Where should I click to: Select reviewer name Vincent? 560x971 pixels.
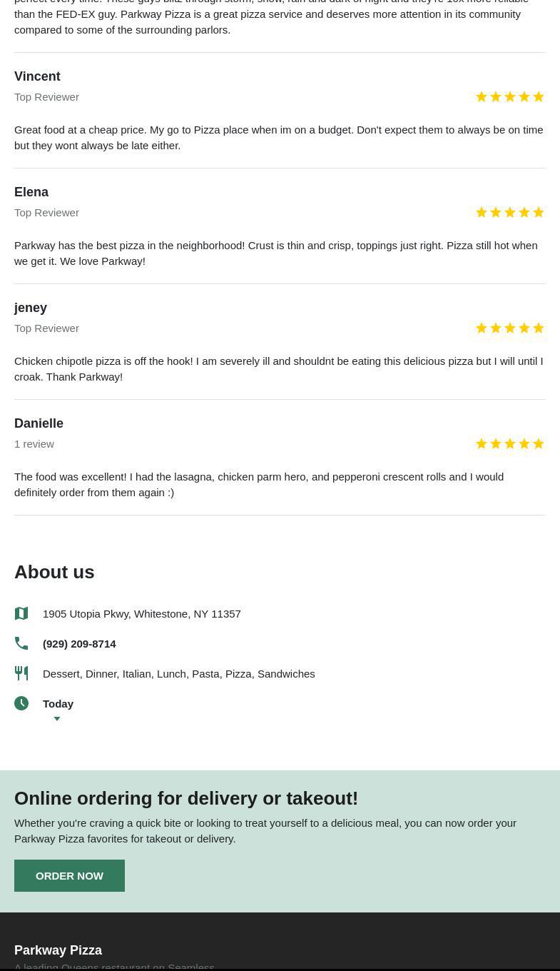(37, 76)
